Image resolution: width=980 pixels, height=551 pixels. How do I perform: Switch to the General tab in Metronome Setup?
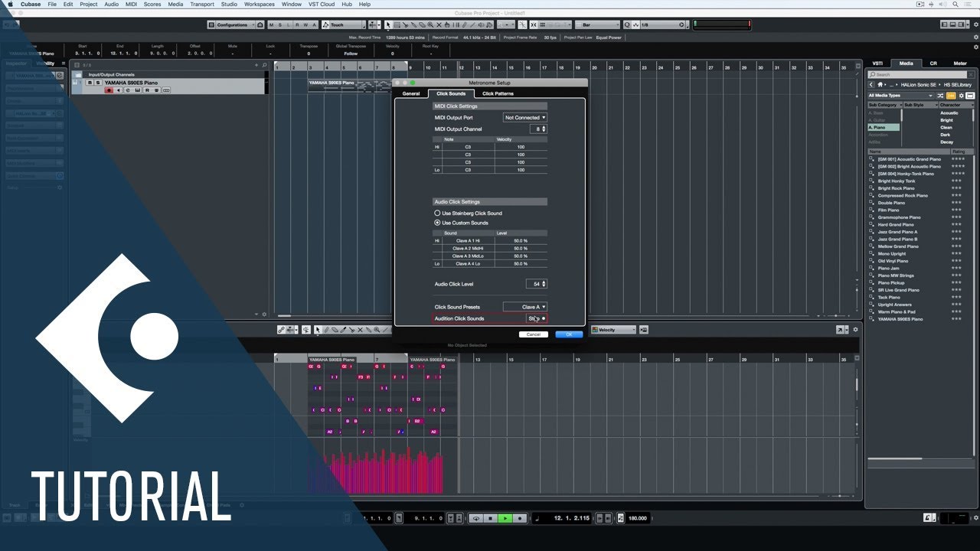411,93
